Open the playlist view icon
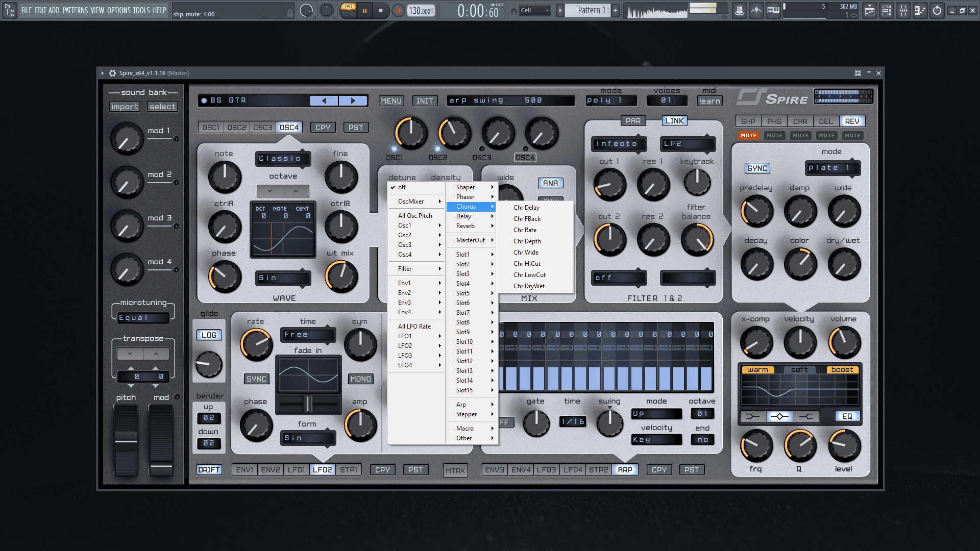The image size is (980, 551). coord(870,10)
